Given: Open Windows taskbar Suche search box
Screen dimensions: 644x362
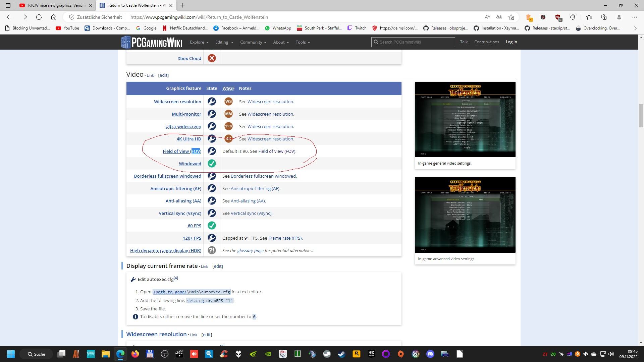Looking at the screenshot, I should [36, 354].
